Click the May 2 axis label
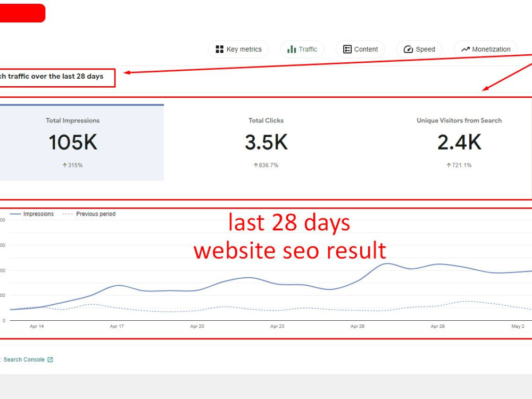Viewport: 532px width, 399px height. click(x=518, y=327)
